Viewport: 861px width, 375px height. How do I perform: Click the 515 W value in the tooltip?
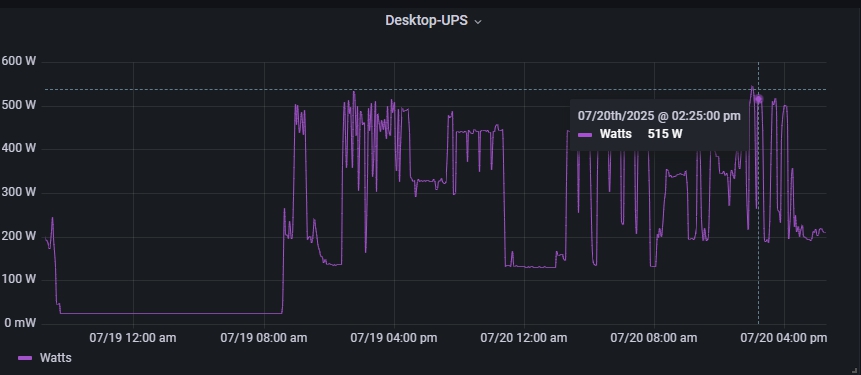[665, 134]
